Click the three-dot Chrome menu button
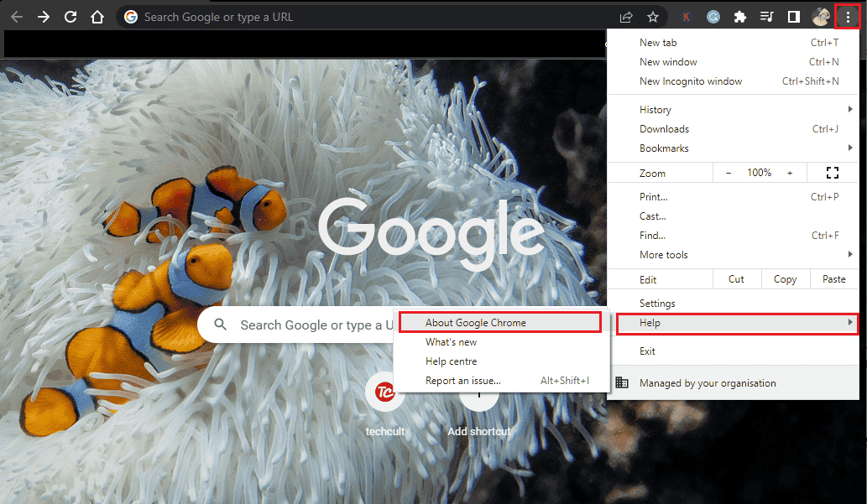867x504 pixels. tap(848, 17)
